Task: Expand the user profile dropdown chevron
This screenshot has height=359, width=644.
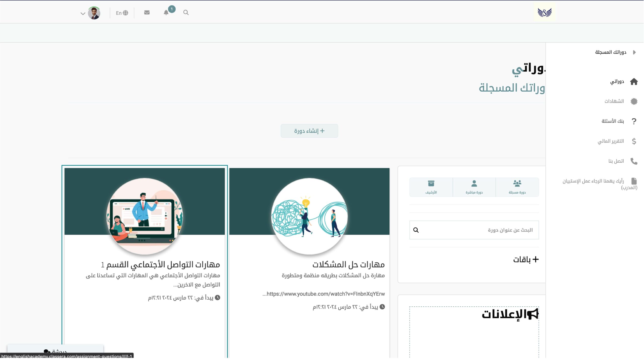Action: tap(83, 14)
